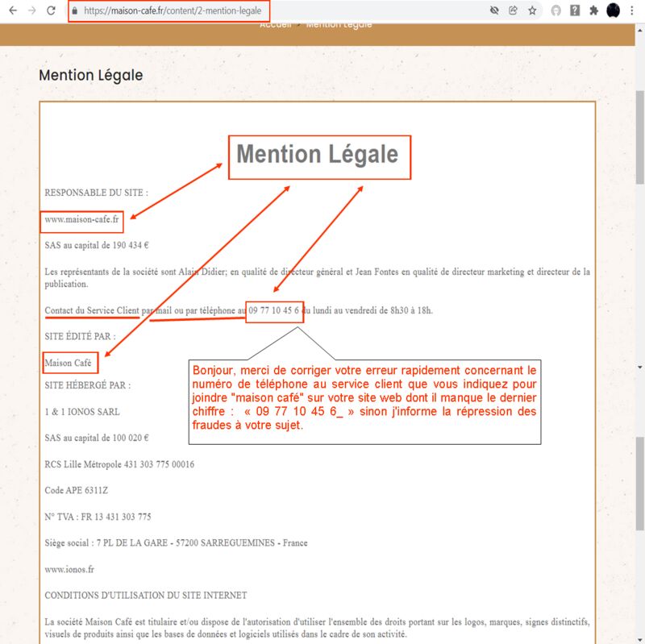Open the question mark extension
The height and width of the screenshot is (644, 645).
coord(575,10)
